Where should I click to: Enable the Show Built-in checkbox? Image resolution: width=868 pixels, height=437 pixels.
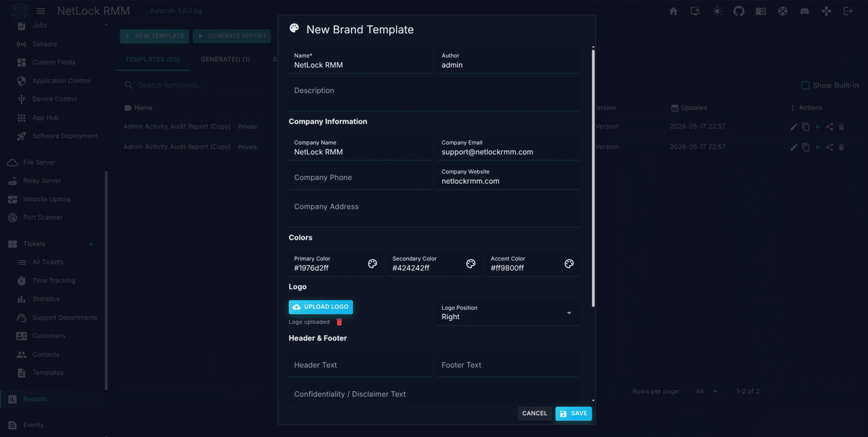[x=805, y=85]
